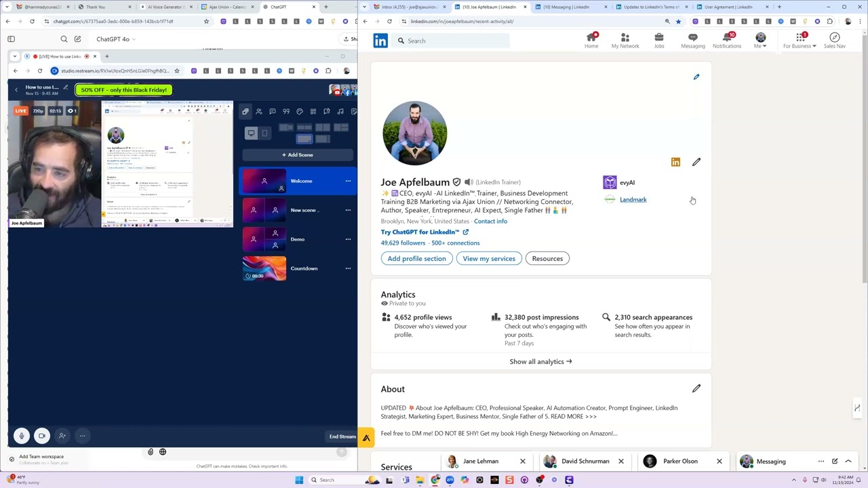
Task: Open Restream chat panel icon
Action: point(272,111)
